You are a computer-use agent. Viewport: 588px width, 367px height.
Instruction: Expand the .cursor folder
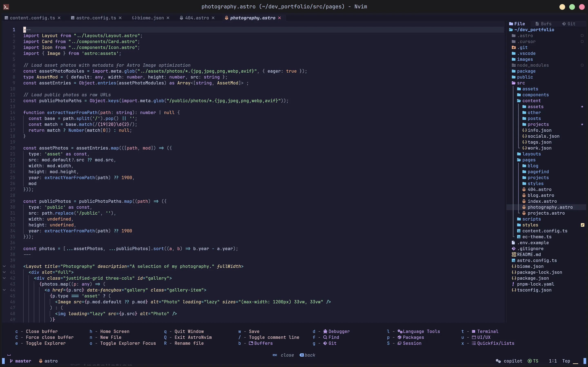[524, 41]
